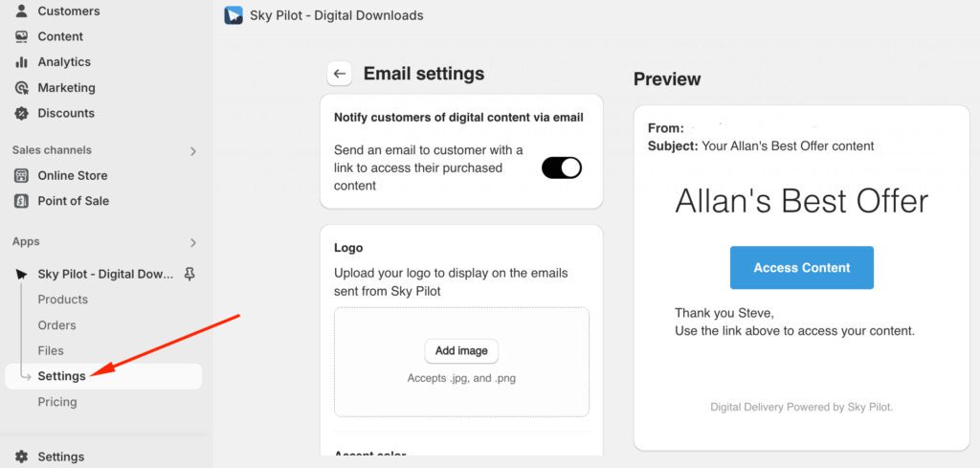This screenshot has height=468, width=980.
Task: Click the Point of Sale bag icon
Action: [x=21, y=201]
